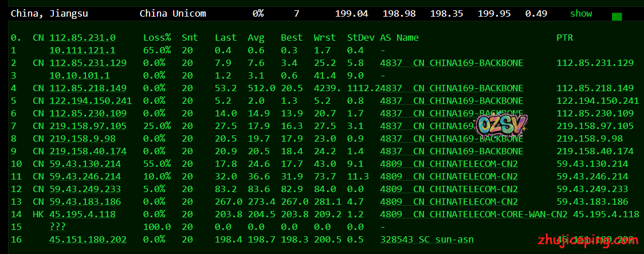Open hop 0 host link 112.85.231.0
The height and width of the screenshot is (254, 644).
click(82, 38)
